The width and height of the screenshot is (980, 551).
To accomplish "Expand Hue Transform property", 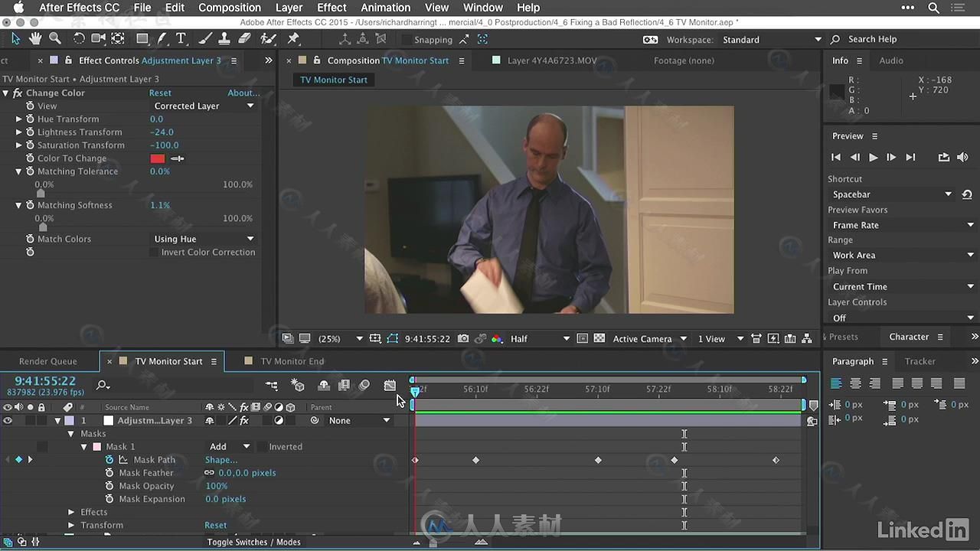I will pos(19,119).
